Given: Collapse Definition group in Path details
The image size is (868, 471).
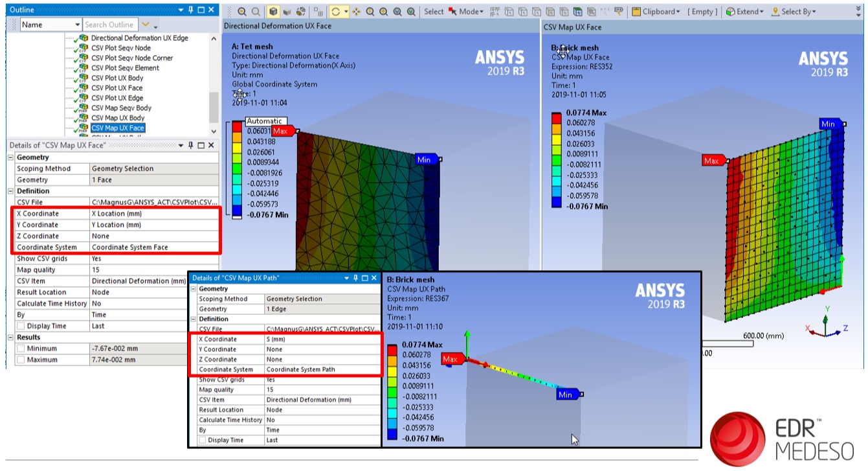Looking at the screenshot, I should click(193, 319).
